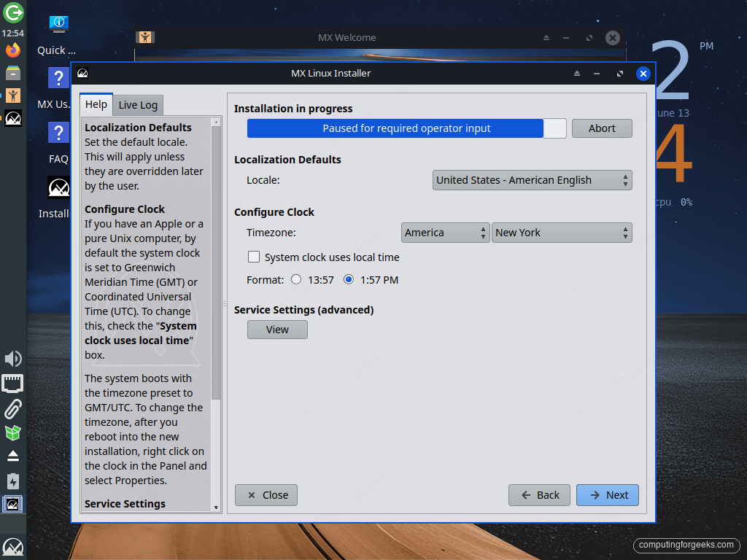The width and height of the screenshot is (747, 560).
Task: Click the cpu 0% desktop readout
Action: (x=673, y=203)
